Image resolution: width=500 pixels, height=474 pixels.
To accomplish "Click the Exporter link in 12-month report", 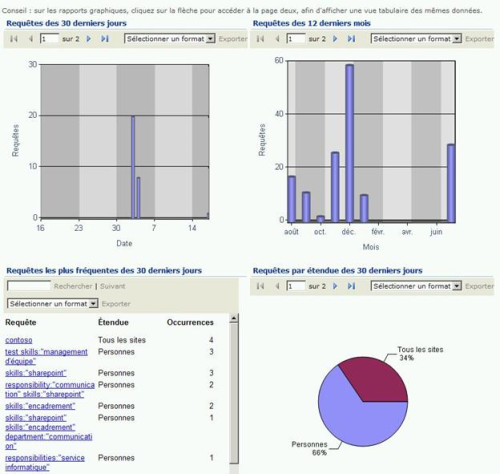I will pos(479,39).
